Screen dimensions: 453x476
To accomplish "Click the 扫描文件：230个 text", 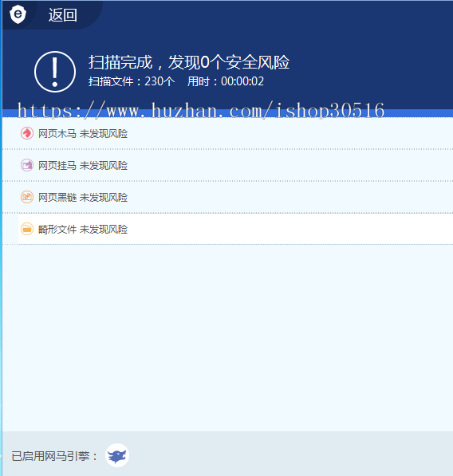I will [x=132, y=81].
